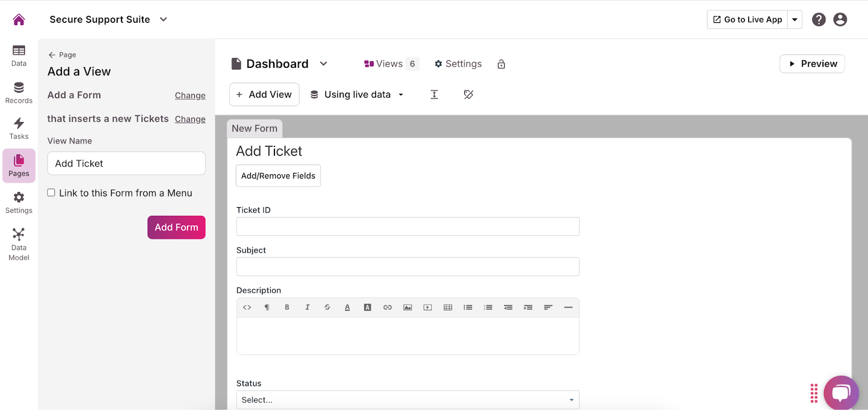Open the Views tab
This screenshot has height=410, width=868.
pos(390,64)
